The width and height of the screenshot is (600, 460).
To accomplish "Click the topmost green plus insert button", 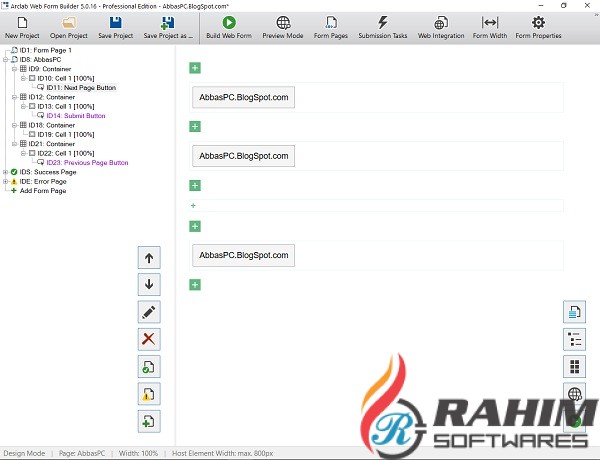I will [195, 68].
